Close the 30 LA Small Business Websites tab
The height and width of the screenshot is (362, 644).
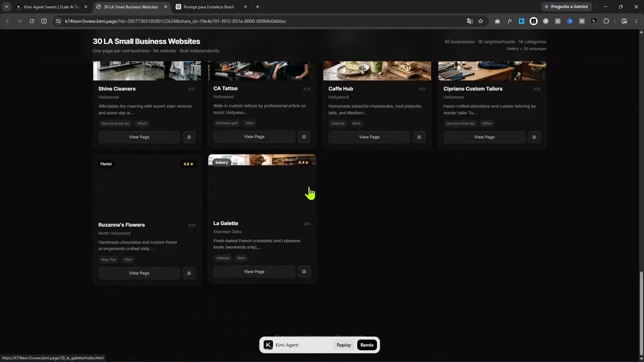(x=166, y=7)
